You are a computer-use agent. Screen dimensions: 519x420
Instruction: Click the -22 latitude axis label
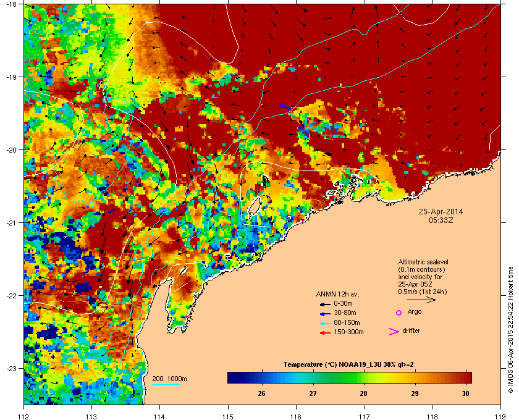click(x=11, y=296)
